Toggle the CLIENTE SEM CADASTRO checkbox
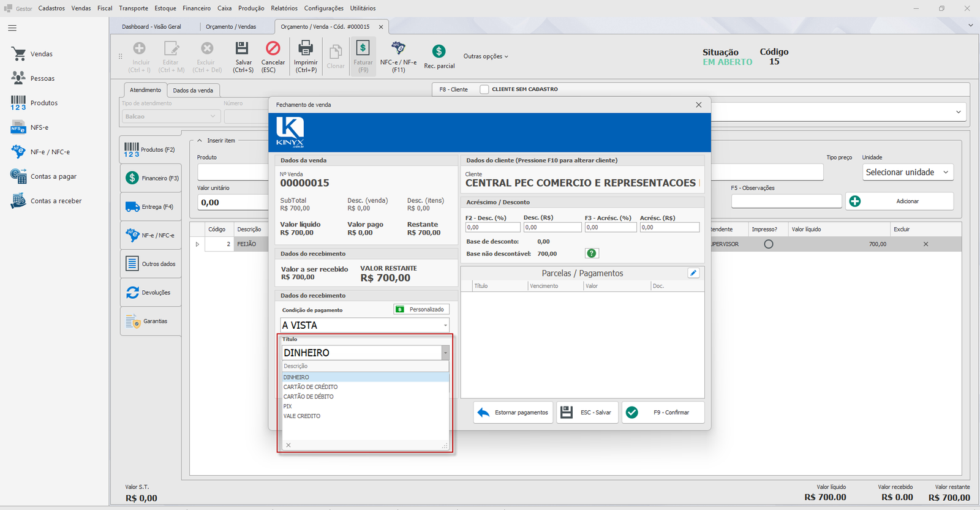Viewport: 980px width, 510px height. coord(484,89)
